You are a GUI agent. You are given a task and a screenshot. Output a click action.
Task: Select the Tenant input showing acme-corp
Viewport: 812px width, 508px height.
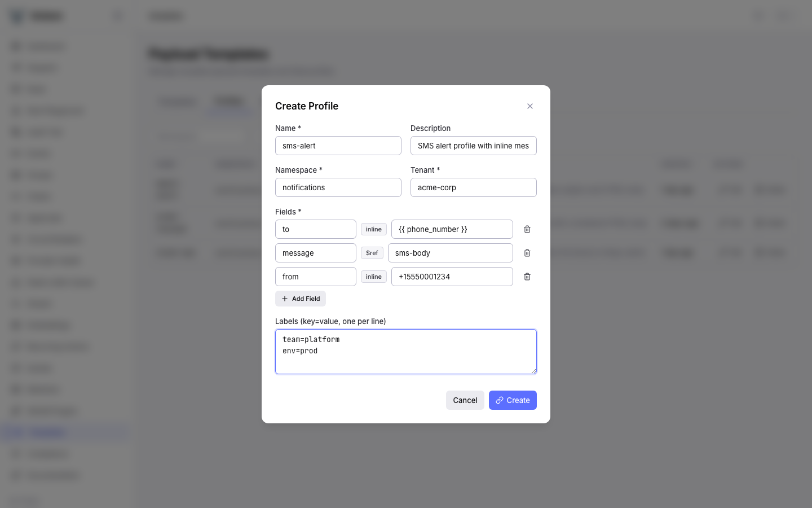point(473,187)
